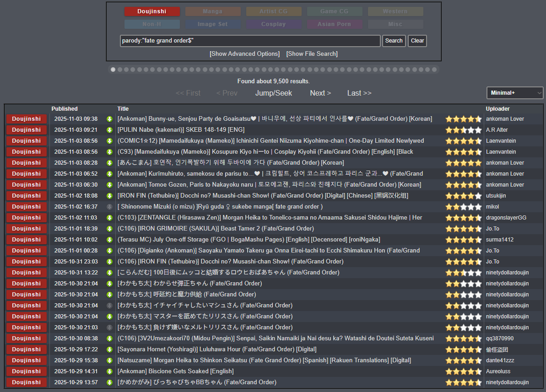Click the green arrow on the Beast Tamer 2 row
This screenshot has width=546, height=392.
(x=109, y=229)
